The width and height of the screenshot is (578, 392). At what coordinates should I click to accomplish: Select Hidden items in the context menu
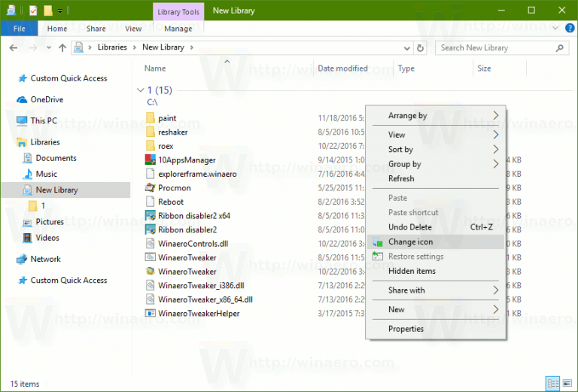[435, 271]
